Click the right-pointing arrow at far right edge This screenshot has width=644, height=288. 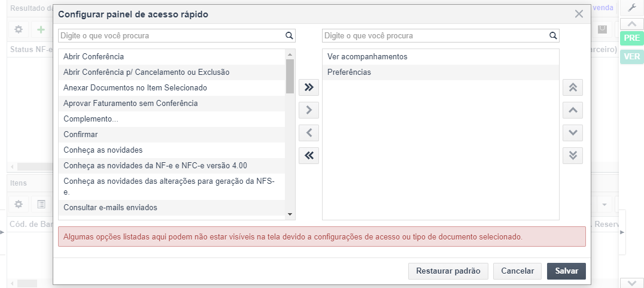[x=622, y=232]
